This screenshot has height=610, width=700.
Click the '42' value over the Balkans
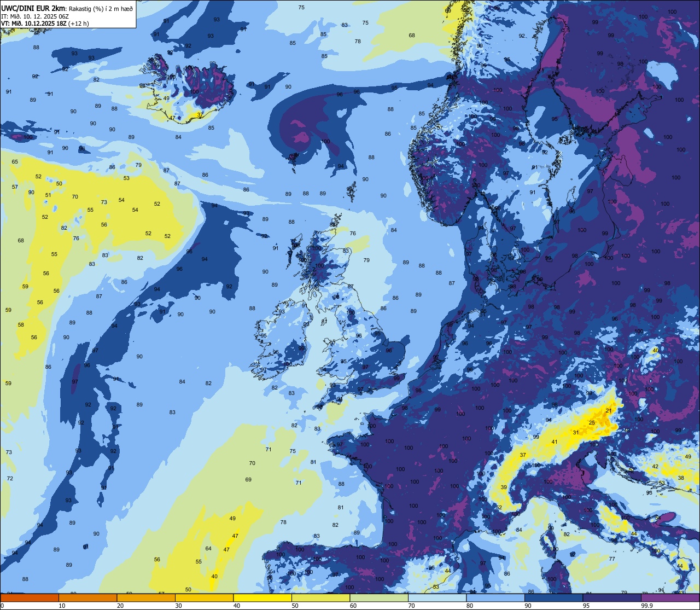coord(655,467)
